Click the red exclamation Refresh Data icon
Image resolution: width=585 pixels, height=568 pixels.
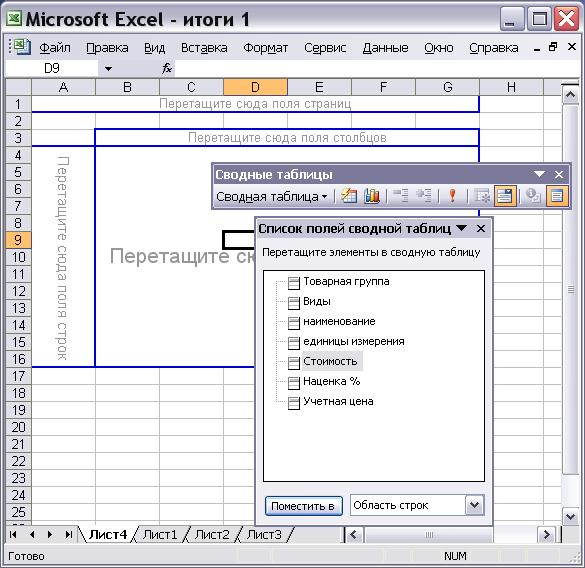tap(453, 196)
